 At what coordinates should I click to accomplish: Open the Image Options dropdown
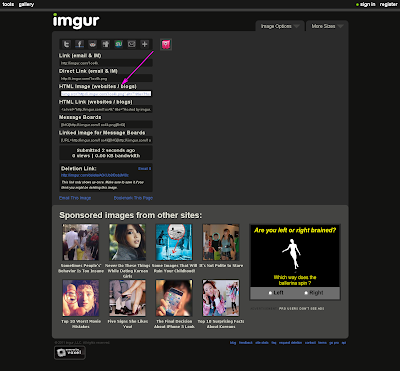(280, 26)
